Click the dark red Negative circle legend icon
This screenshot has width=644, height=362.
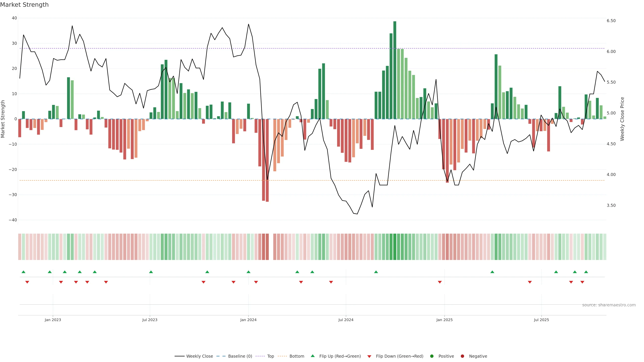pyautogui.click(x=462, y=356)
